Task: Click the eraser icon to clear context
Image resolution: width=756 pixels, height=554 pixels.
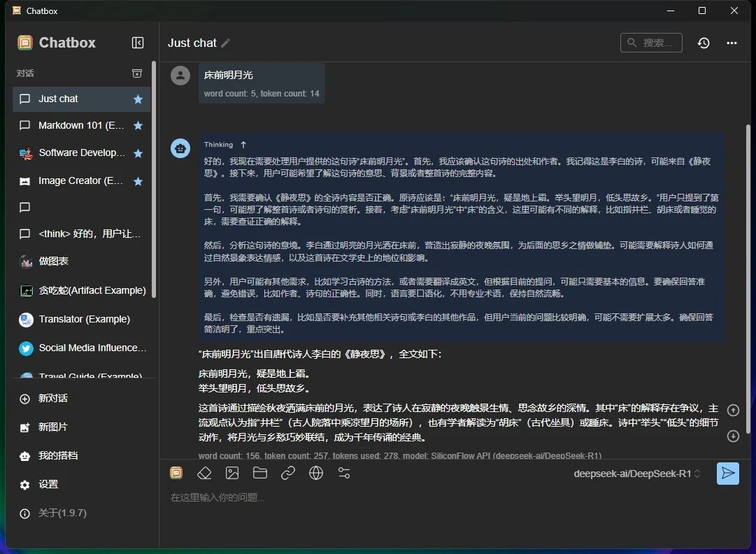Action: [204, 474]
